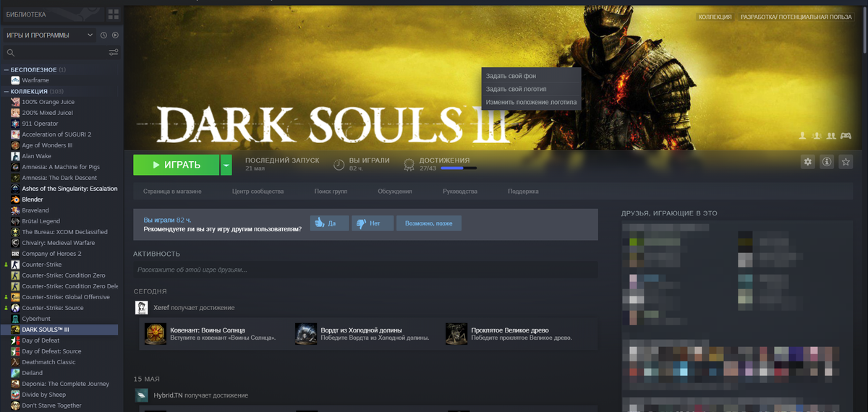The image size is (868, 412).
Task: Open advanced filter sliders icon in search
Action: (x=114, y=52)
